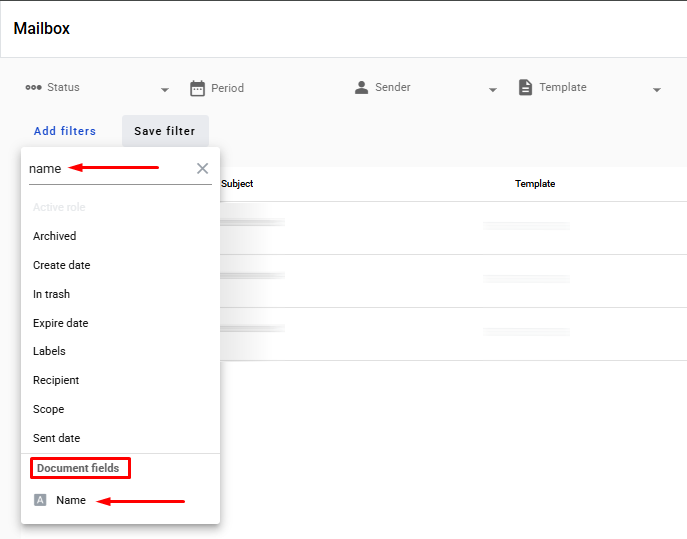This screenshot has height=539, width=687.
Task: Select Archived from the filter list
Action: [x=55, y=236]
